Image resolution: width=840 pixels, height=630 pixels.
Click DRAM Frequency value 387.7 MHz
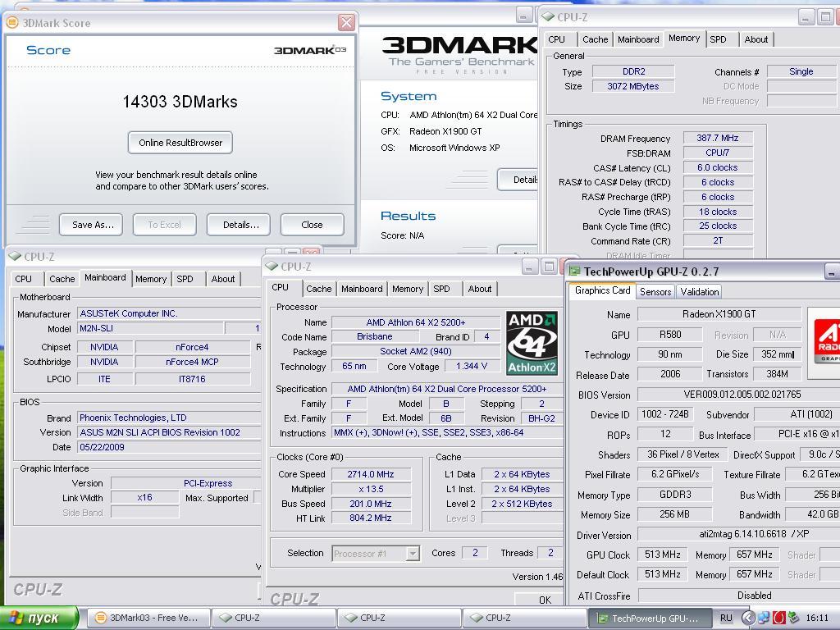(717, 138)
